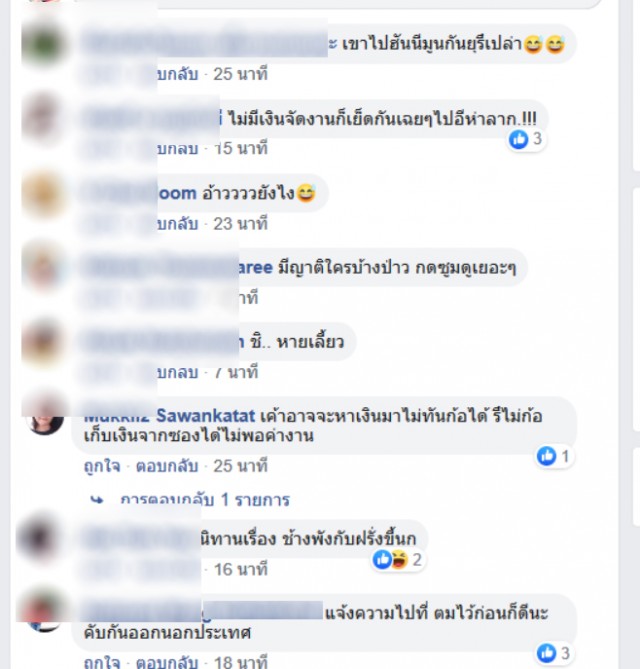Expand 'การตอบกลับ 1 รายการ' replies
This screenshot has height=669, width=640.
pyautogui.click(x=205, y=500)
